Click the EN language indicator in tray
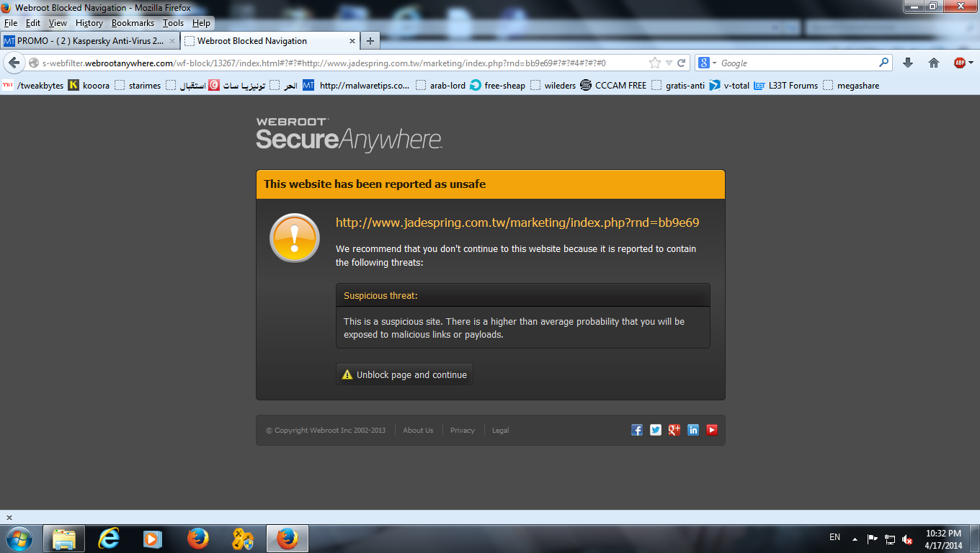Screen dimensions: 980x553 click(x=834, y=537)
